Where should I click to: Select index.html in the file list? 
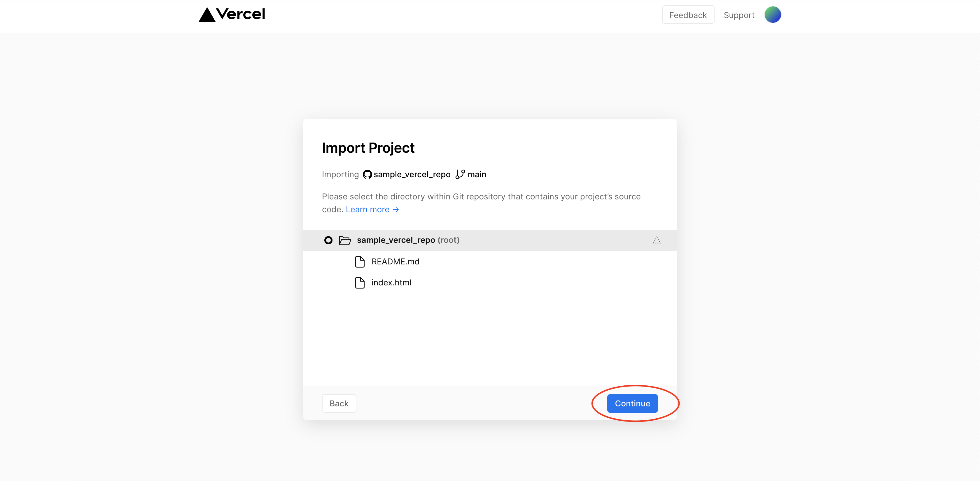[391, 282]
